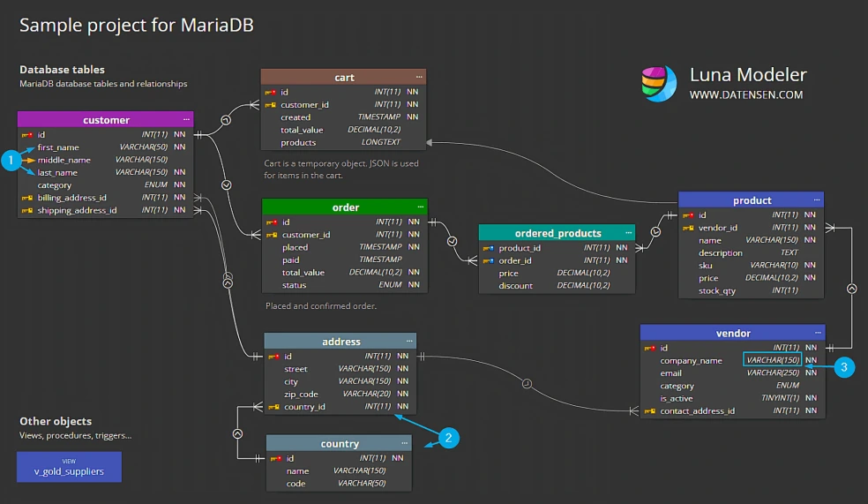Screen dimensions: 868x504
Task: Open the vendor table ellipsis menu
Action: (818, 334)
